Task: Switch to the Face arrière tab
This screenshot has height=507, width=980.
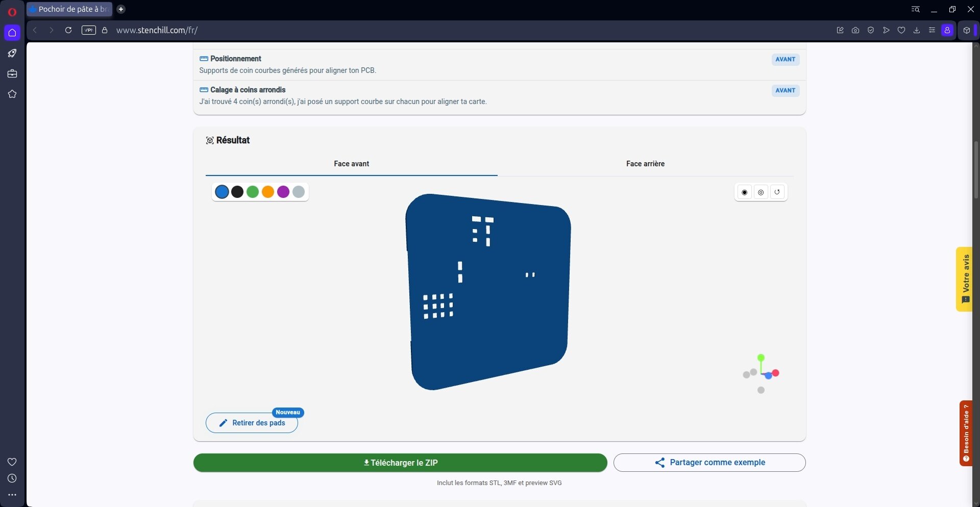Action: click(x=646, y=164)
